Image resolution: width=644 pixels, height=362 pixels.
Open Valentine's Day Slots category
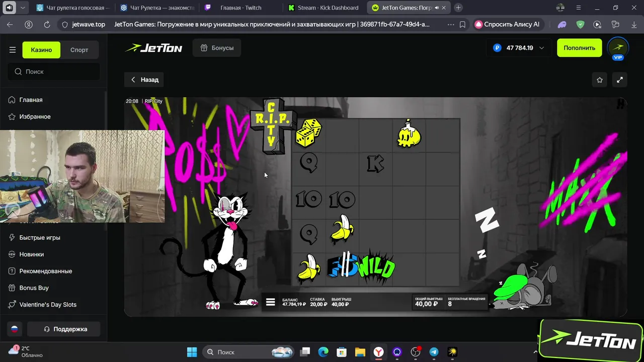(x=48, y=304)
